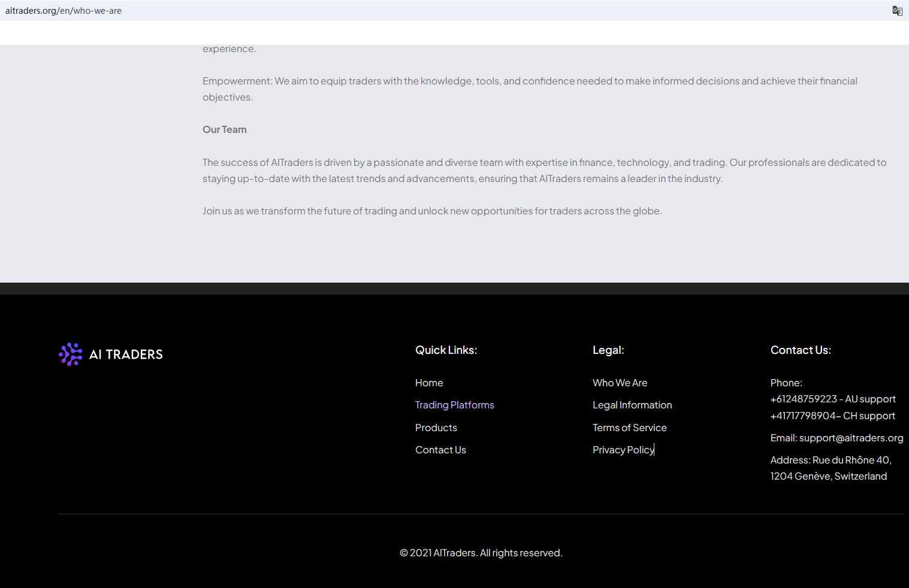This screenshot has height=588, width=909.
Task: Click the AI Traders logo icon
Action: pyautogui.click(x=70, y=354)
